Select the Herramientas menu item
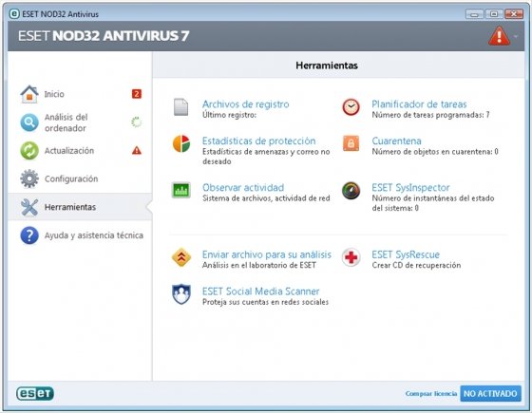Screen dimensions: 532x413 [x=80, y=207]
